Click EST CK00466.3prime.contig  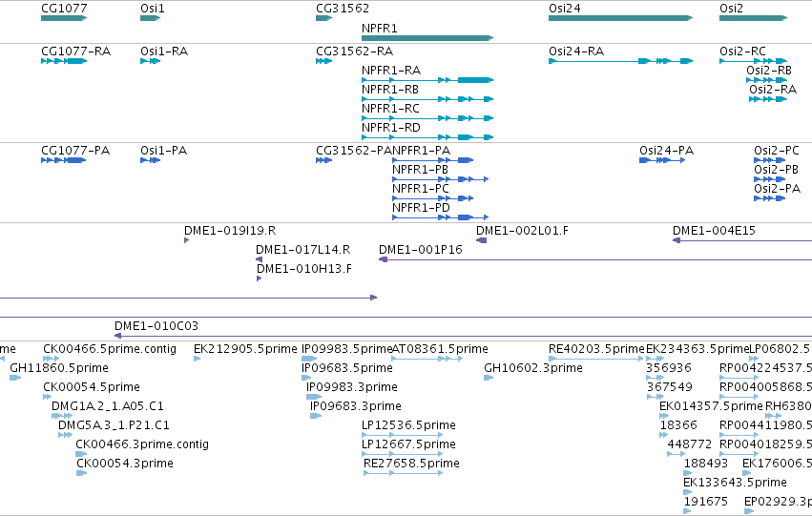142,445
